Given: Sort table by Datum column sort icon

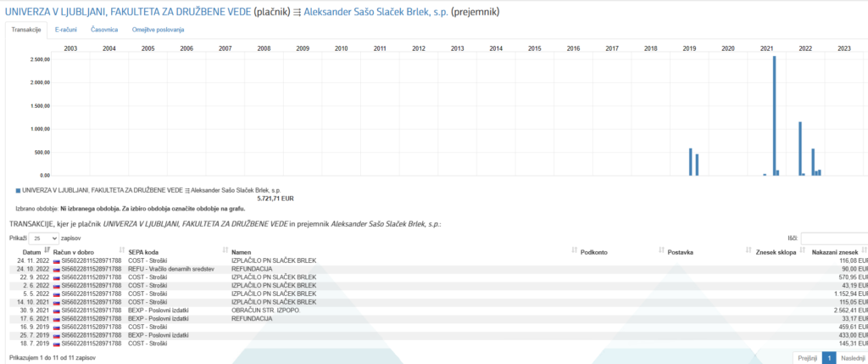Looking at the screenshot, I should pos(47,250).
